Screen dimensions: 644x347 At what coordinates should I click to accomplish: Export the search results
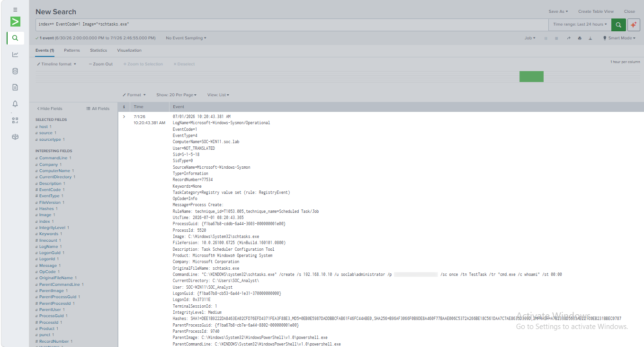pos(590,38)
